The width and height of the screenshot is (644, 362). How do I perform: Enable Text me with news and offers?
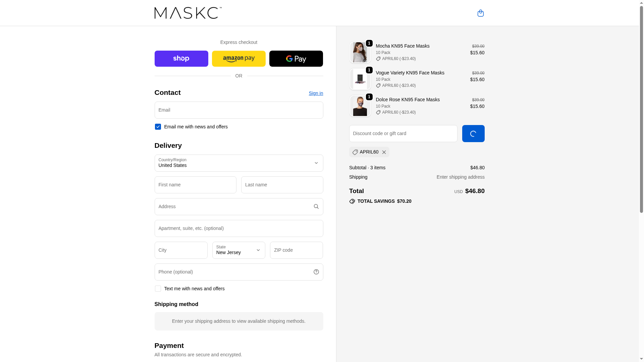point(158,289)
